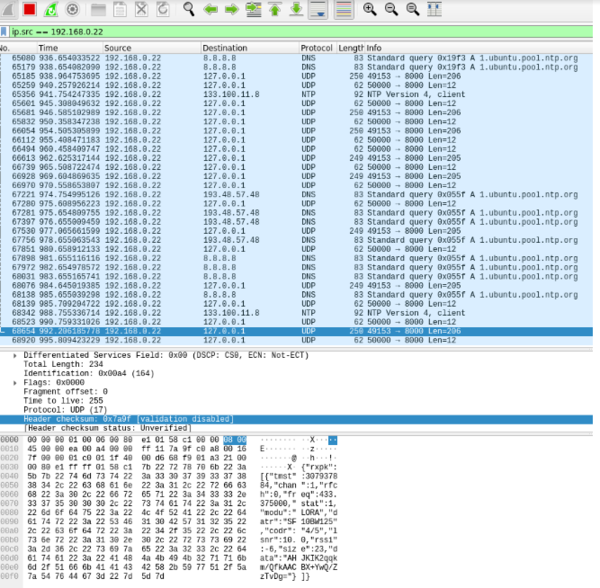The width and height of the screenshot is (600, 588).
Task: Zoom out the packet text
Action: 391,9
